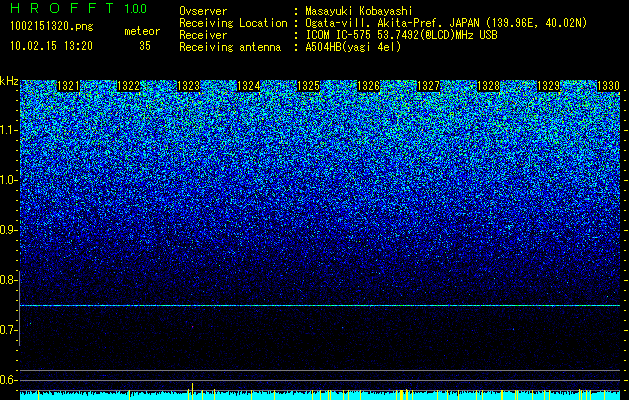Click the tall yellow spike below 1323
Viewport: 629px width, 400px height.
click(x=192, y=391)
